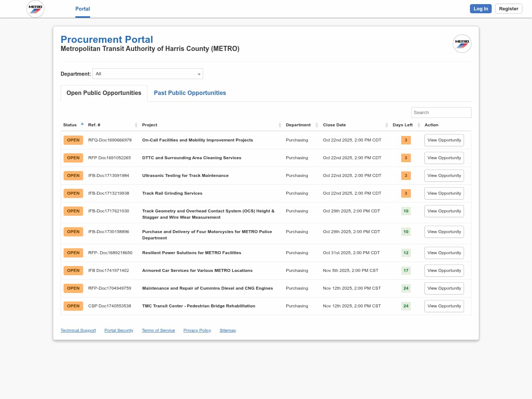Sort the table by Close Date arrows
Screen dimensions: 532x399
tap(386, 125)
